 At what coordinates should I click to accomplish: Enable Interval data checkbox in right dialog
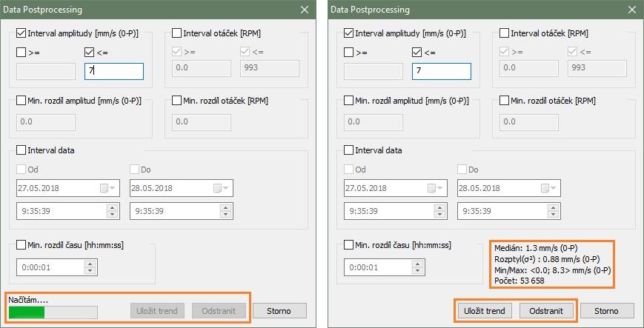pos(349,150)
